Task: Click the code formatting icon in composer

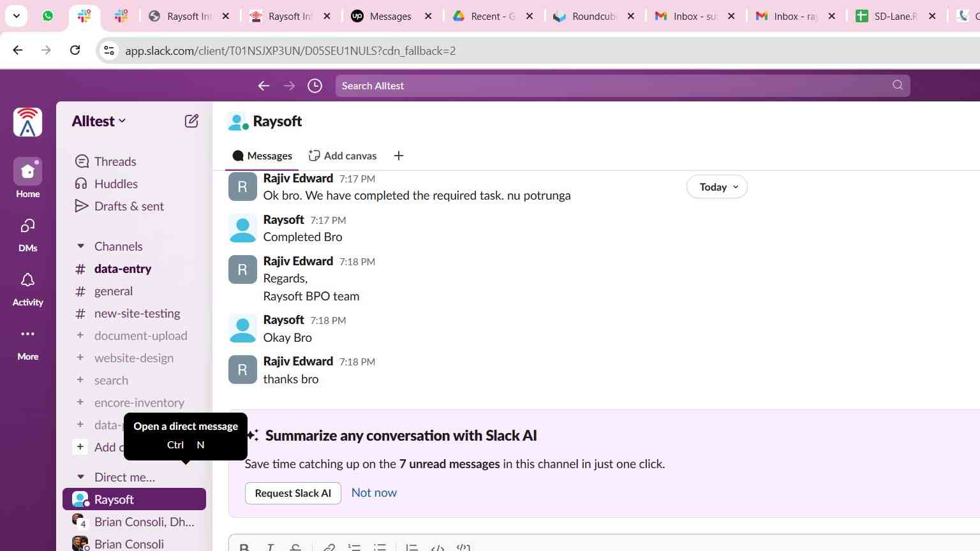Action: click(438, 547)
